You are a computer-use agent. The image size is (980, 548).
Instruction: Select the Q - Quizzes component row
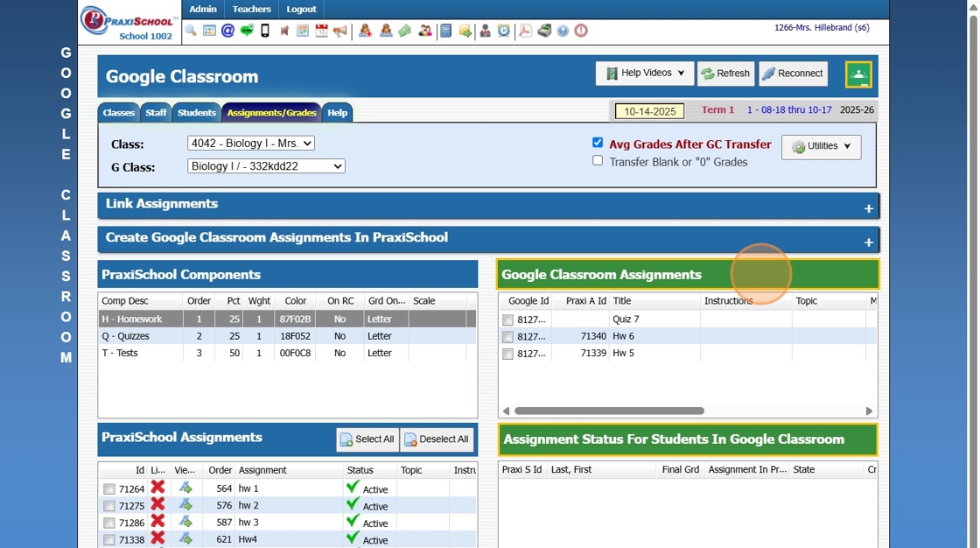pos(287,336)
